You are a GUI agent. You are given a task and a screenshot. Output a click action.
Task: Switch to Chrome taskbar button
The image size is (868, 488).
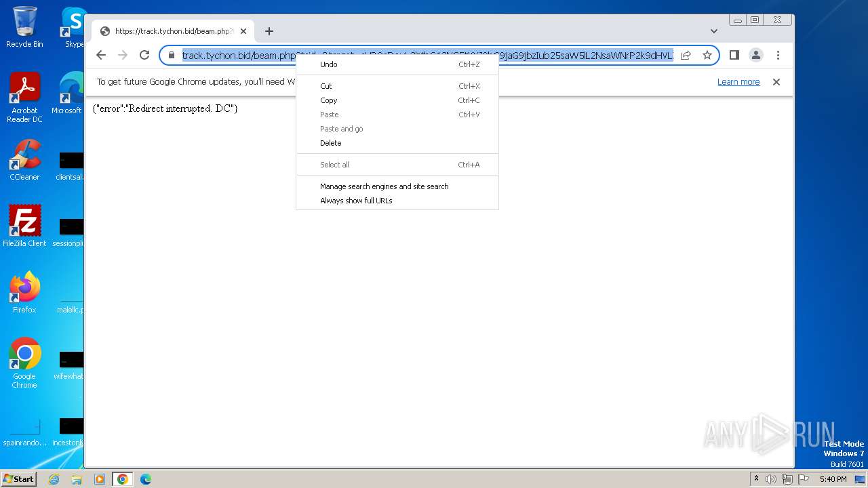coord(122,479)
